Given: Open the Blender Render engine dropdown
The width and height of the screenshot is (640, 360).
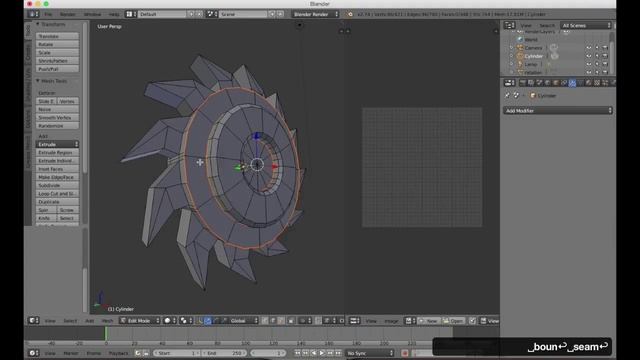Looking at the screenshot, I should [315, 14].
